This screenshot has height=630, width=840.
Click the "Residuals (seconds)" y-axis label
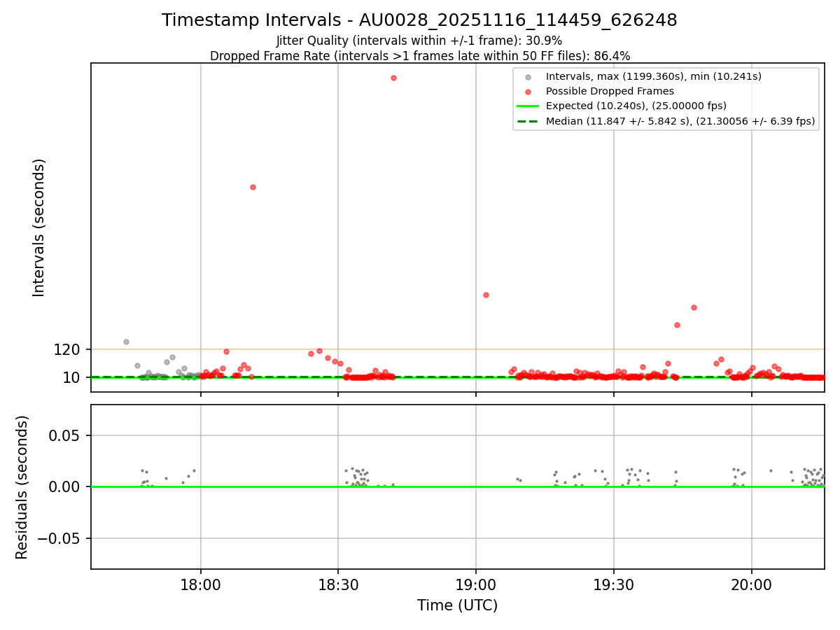pos(22,487)
